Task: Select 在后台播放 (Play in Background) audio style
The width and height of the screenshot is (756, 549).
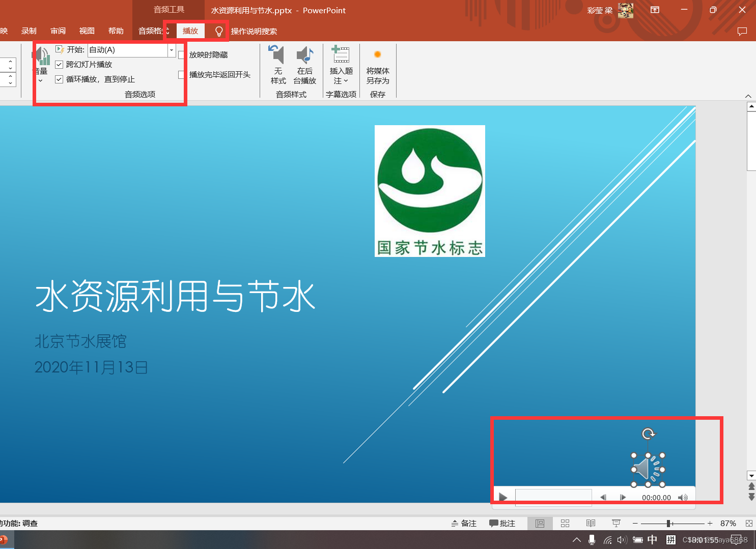Action: [304, 65]
